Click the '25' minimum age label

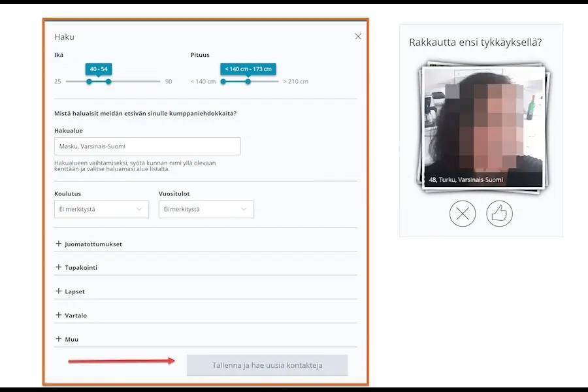pyautogui.click(x=57, y=82)
